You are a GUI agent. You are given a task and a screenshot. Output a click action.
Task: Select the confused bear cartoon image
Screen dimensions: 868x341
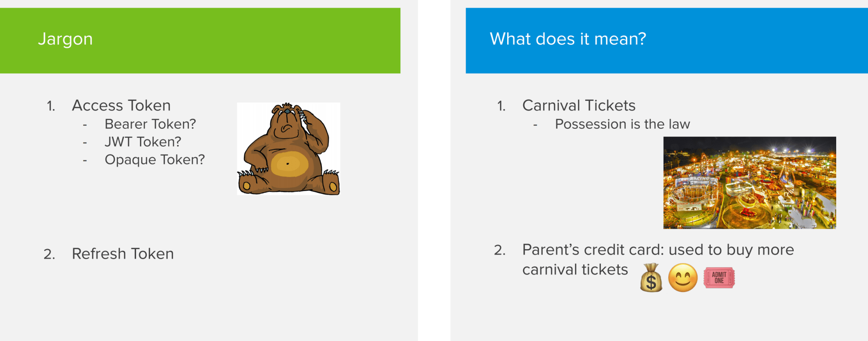(289, 149)
